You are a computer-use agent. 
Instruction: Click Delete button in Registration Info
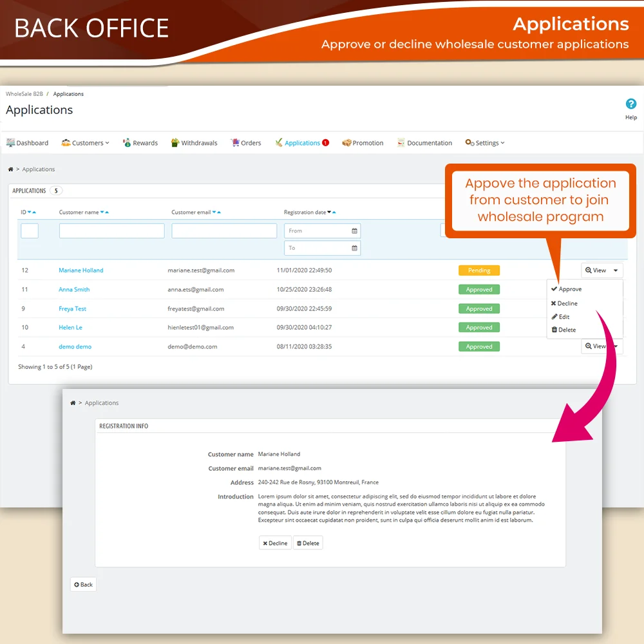coord(308,543)
